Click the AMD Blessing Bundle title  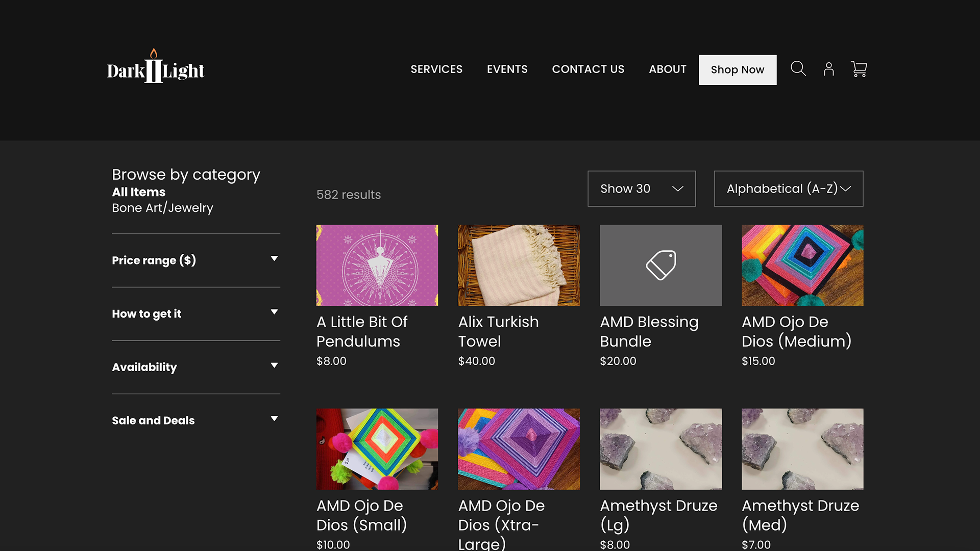coord(649,331)
